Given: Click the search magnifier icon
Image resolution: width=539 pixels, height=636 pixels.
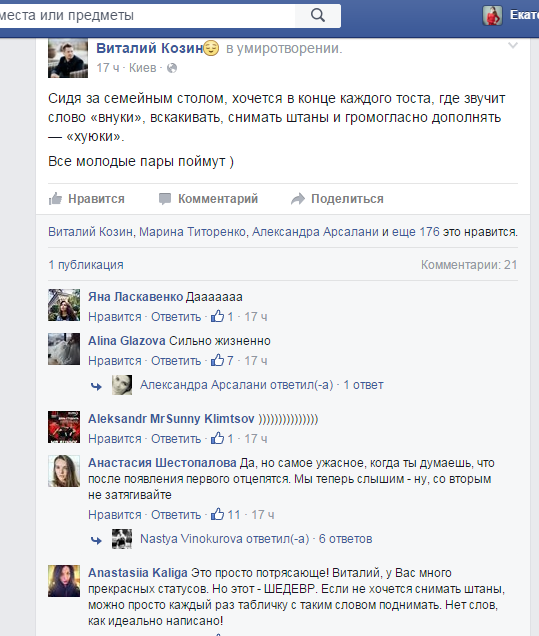Looking at the screenshot, I should [x=318, y=15].
